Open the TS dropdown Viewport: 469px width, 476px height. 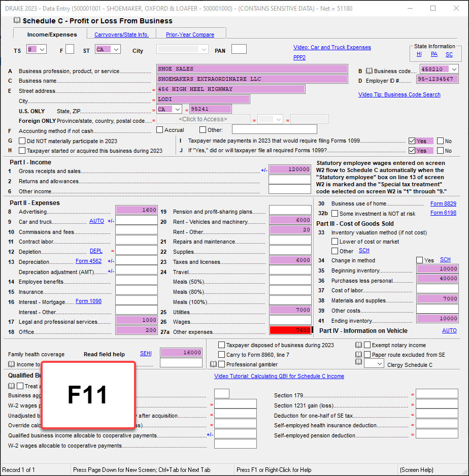pyautogui.click(x=42, y=49)
